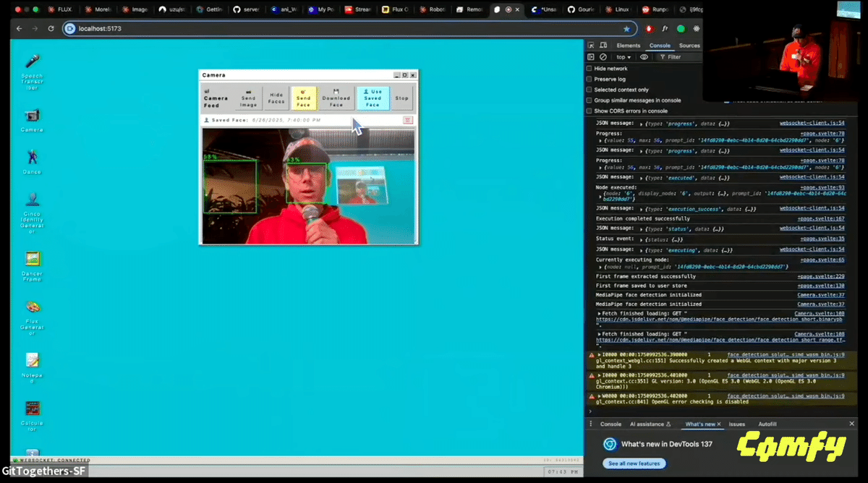
Task: Enable the Preserve log checkbox
Action: (x=589, y=80)
